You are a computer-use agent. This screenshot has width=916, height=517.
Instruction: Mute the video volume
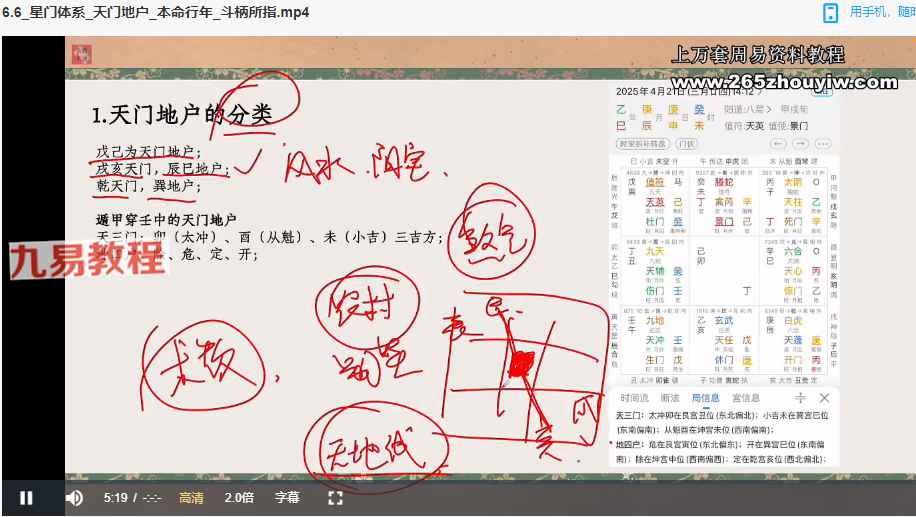click(74, 498)
